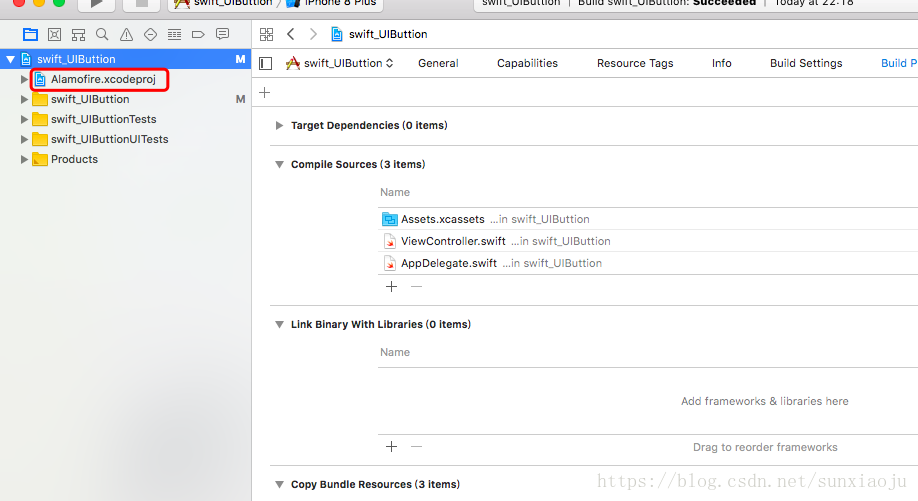Select ViewController.swift row in Compile Sources
The width and height of the screenshot is (918, 501).
(648, 241)
